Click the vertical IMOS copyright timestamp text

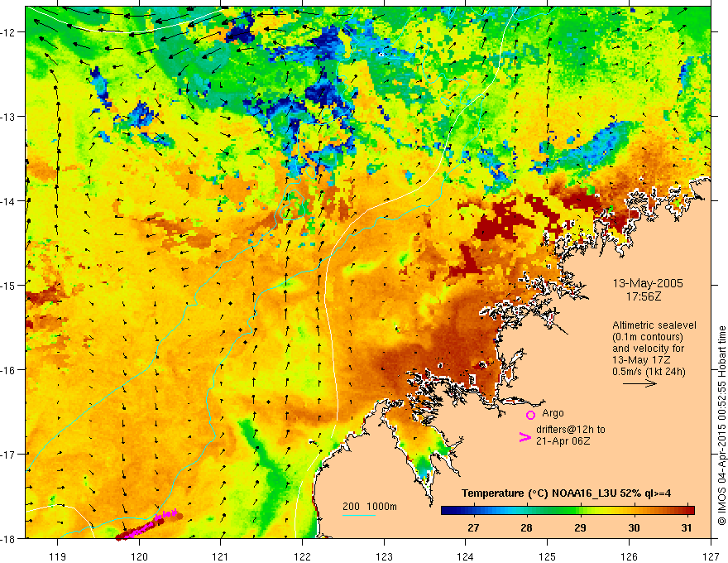(x=721, y=427)
